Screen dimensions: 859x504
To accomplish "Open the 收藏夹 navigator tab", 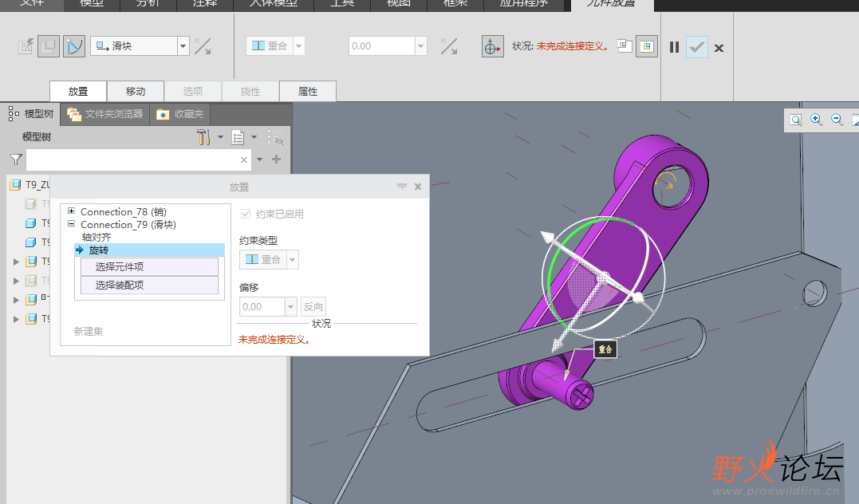I will (x=180, y=114).
